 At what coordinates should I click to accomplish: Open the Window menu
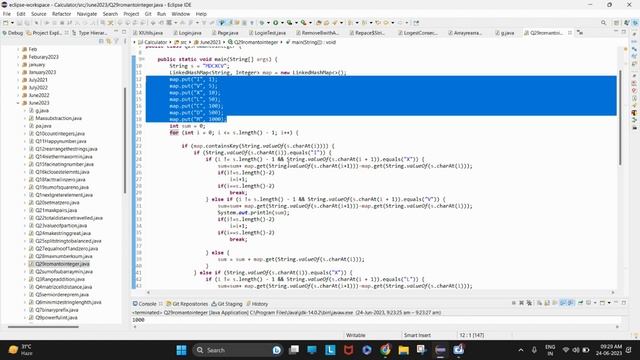(x=180, y=14)
